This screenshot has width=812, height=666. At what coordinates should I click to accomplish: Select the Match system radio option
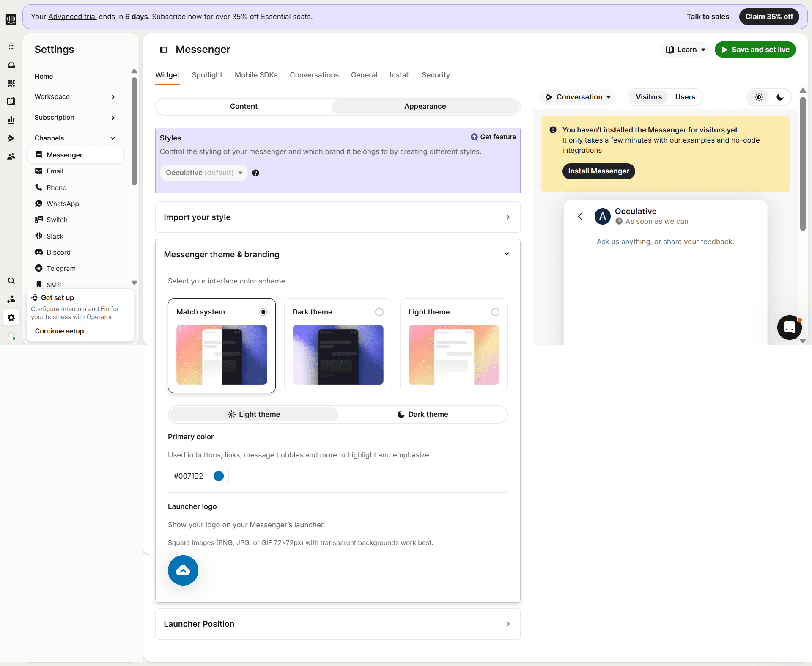(x=263, y=312)
